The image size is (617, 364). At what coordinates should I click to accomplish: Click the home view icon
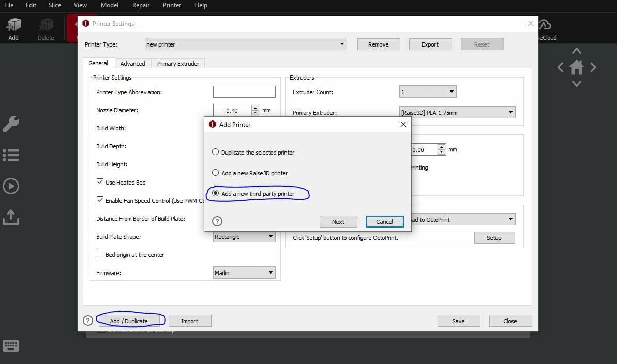577,67
